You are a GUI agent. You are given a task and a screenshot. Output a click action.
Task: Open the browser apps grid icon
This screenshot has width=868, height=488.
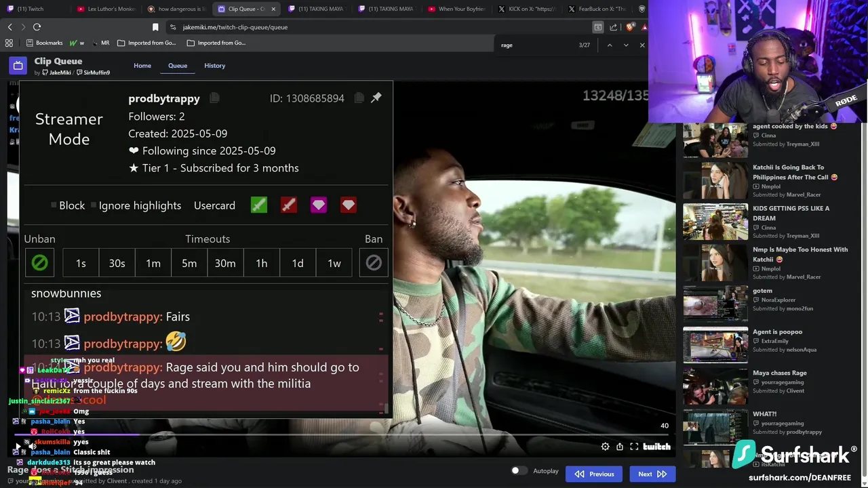pos(9,43)
